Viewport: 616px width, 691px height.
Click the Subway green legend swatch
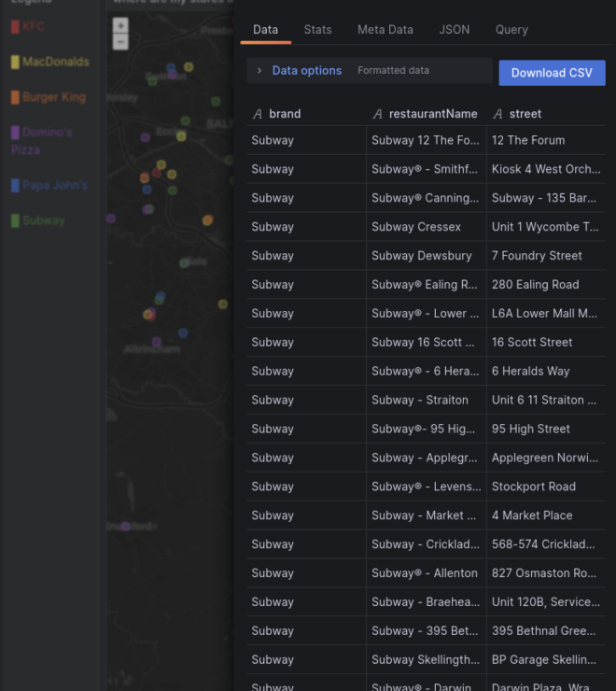tap(15, 220)
